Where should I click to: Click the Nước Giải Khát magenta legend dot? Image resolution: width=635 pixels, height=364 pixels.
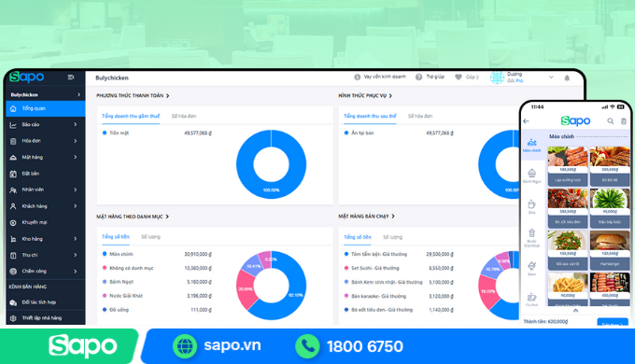(x=105, y=296)
